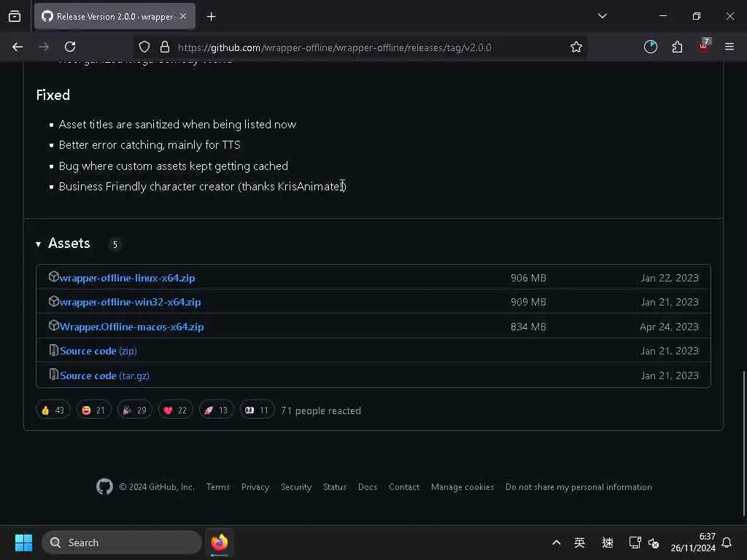
Task: Open Firefox from the taskbar
Action: tap(219, 542)
